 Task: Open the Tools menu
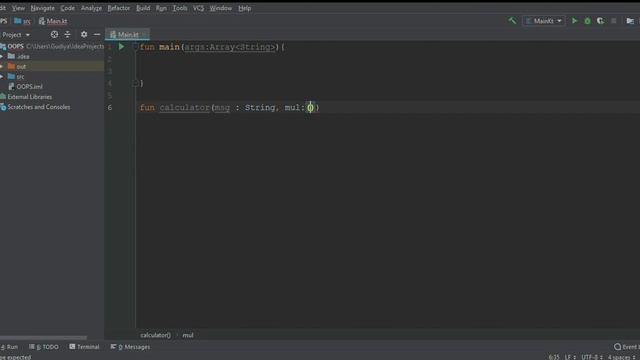click(180, 8)
